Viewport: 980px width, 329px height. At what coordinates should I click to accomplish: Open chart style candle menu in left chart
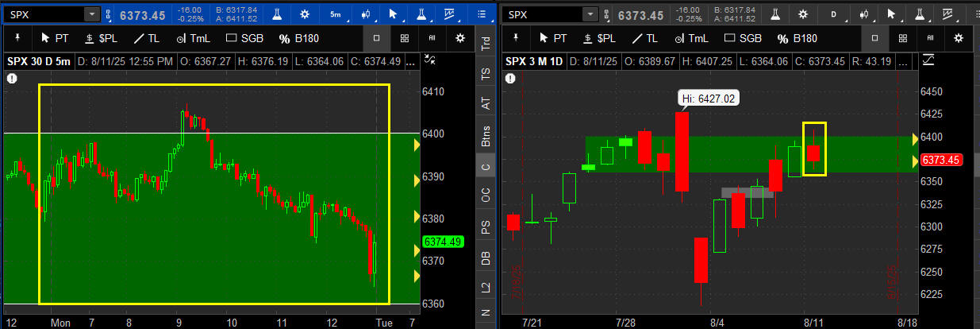[366, 14]
